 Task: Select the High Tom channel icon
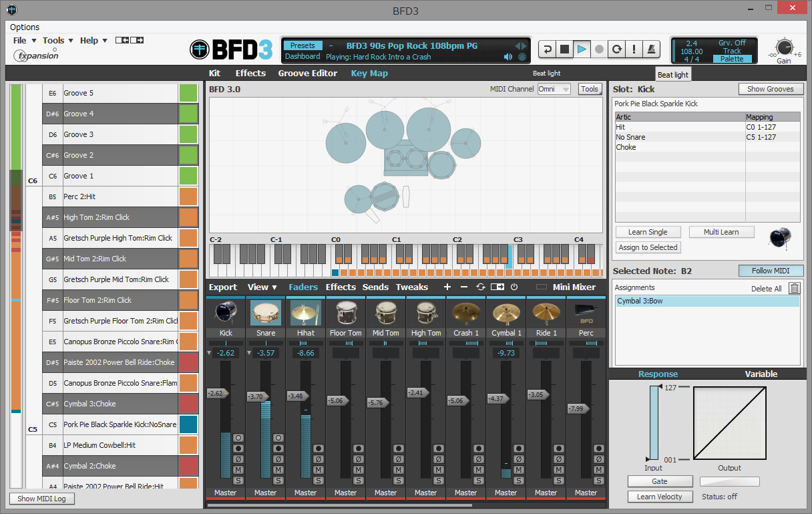tap(426, 313)
